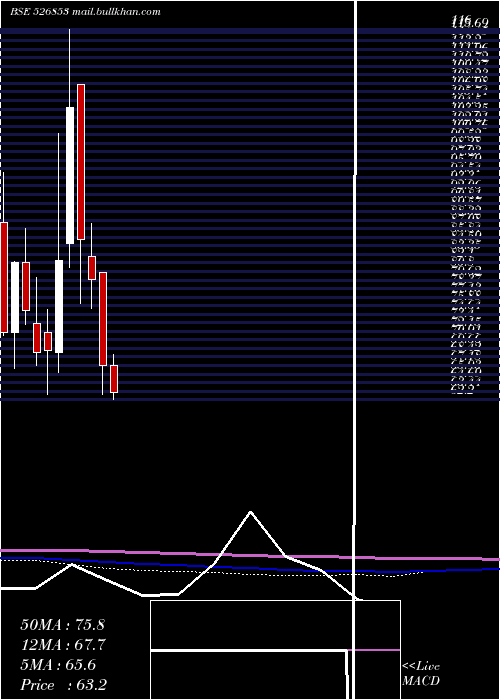The height and width of the screenshot is (700, 500).
Task: Click the <<Live MACD label
Action: click(421, 674)
